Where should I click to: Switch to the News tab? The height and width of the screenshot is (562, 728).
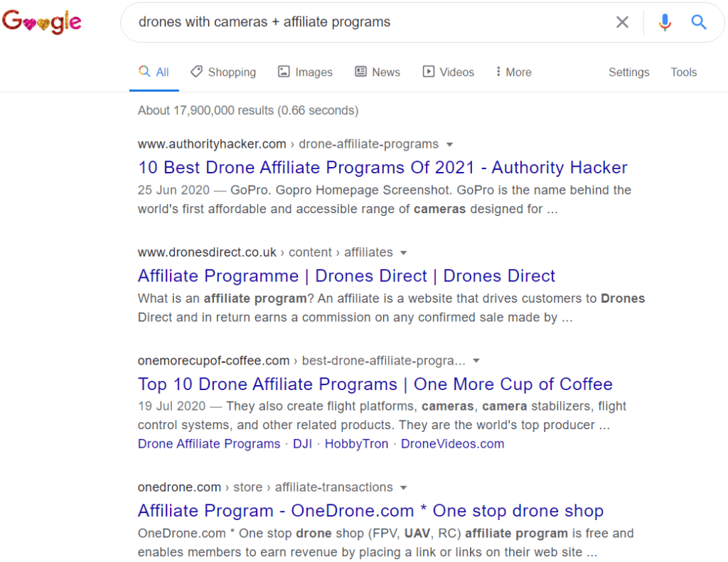(378, 72)
